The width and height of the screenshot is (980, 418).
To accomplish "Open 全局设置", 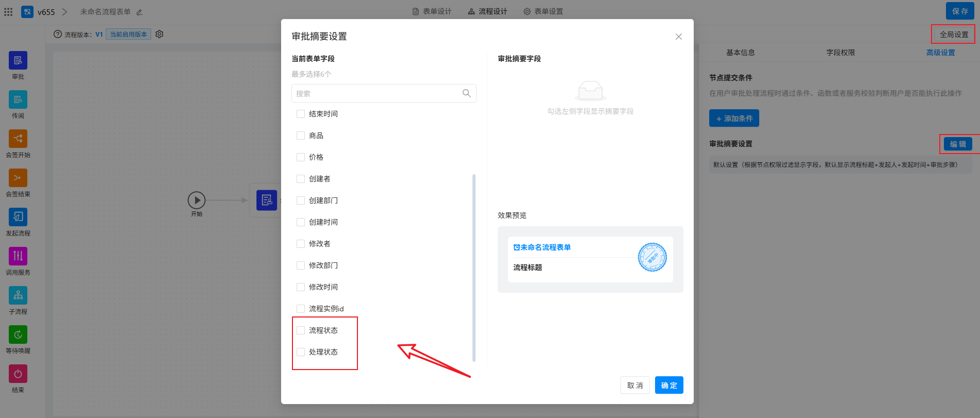I will click(954, 35).
